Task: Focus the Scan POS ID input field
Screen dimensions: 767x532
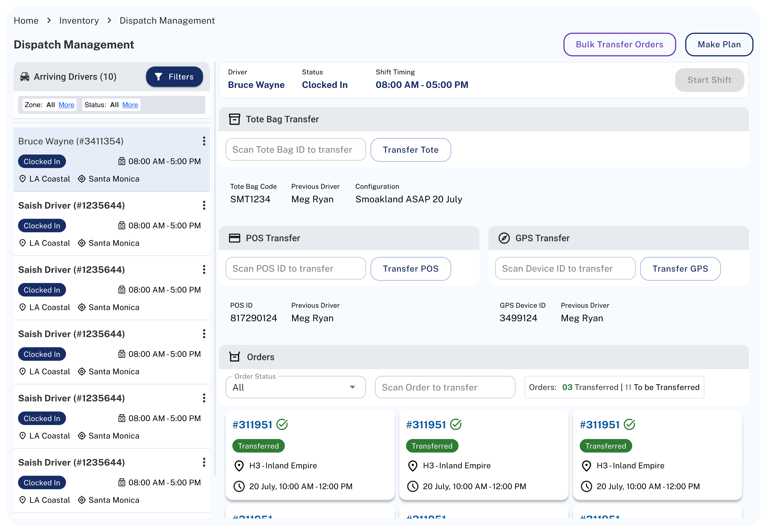Action: coord(296,268)
